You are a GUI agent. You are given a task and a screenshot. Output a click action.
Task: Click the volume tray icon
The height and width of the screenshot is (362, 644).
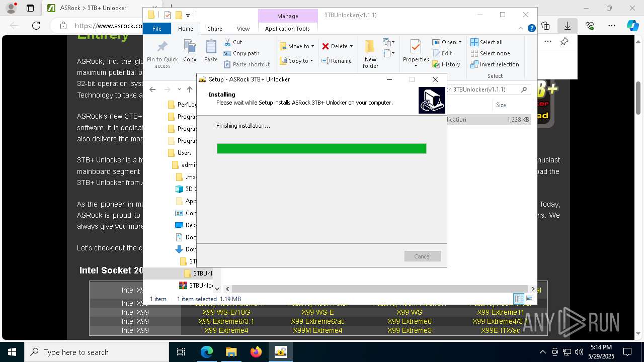579,352
